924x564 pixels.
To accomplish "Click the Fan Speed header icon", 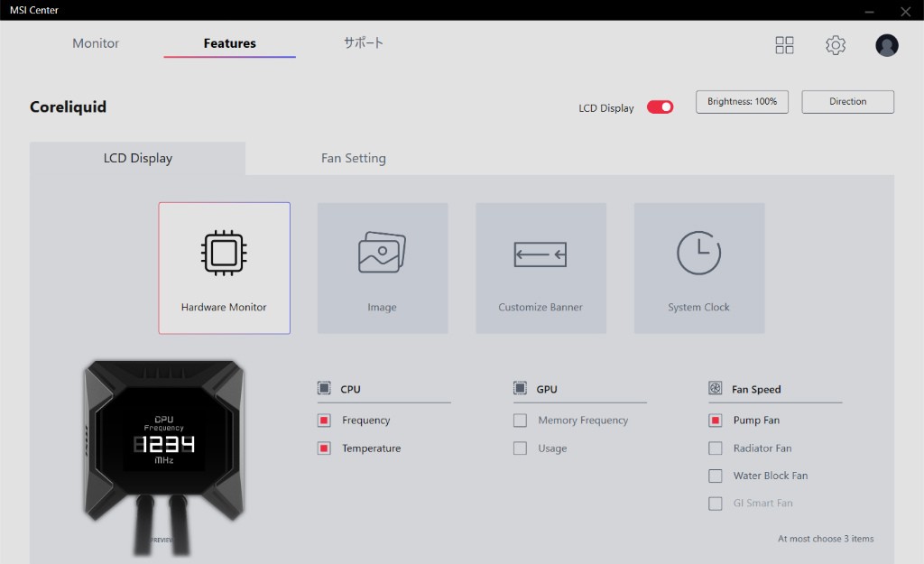I will (x=716, y=389).
